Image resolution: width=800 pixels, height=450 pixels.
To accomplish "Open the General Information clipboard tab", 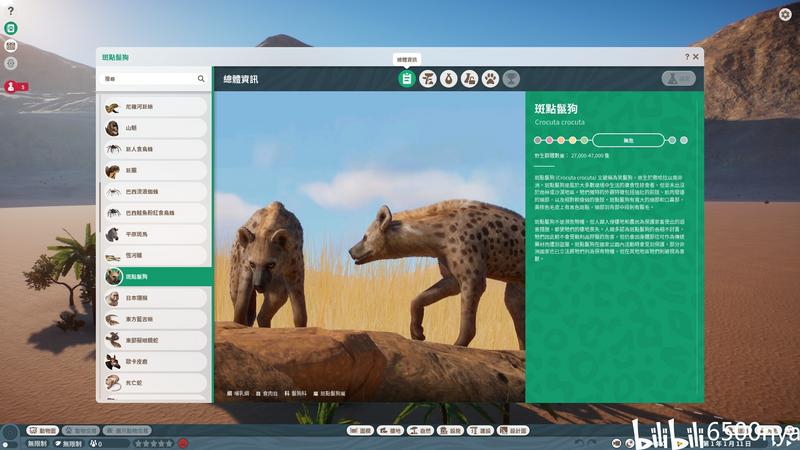I will pyautogui.click(x=407, y=79).
